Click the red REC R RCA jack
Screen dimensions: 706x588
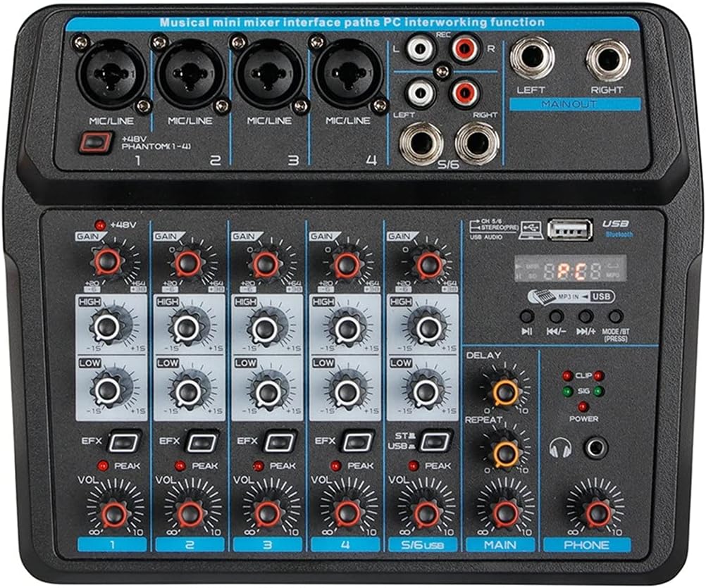tap(464, 49)
